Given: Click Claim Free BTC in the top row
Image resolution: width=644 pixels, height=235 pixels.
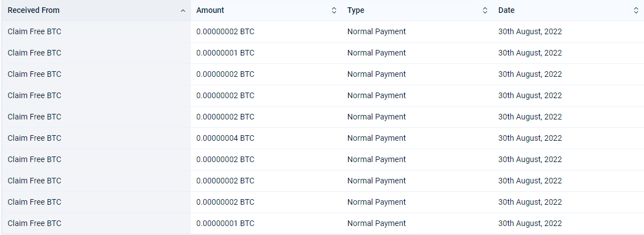Looking at the screenshot, I should tap(34, 31).
